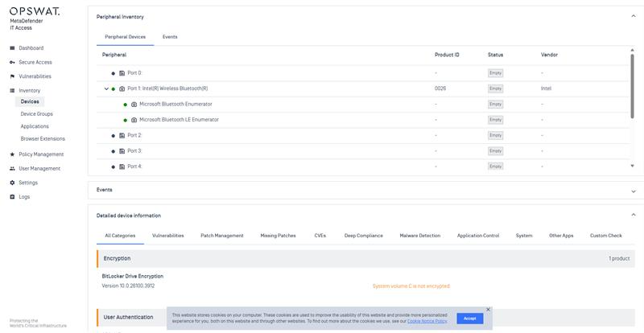Click the Product ID column header
Image resolution: width=644 pixels, height=333 pixels.
(x=447, y=55)
